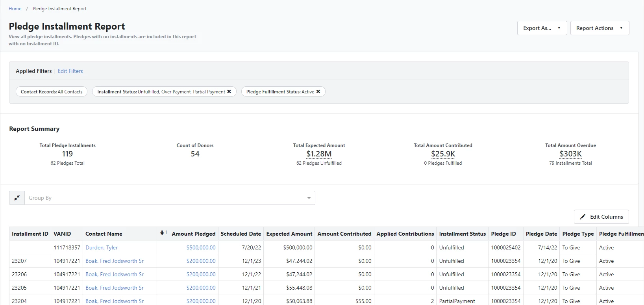Click the $1.28M Total Expected Amount value
This screenshot has width=644, height=305.
319,154
